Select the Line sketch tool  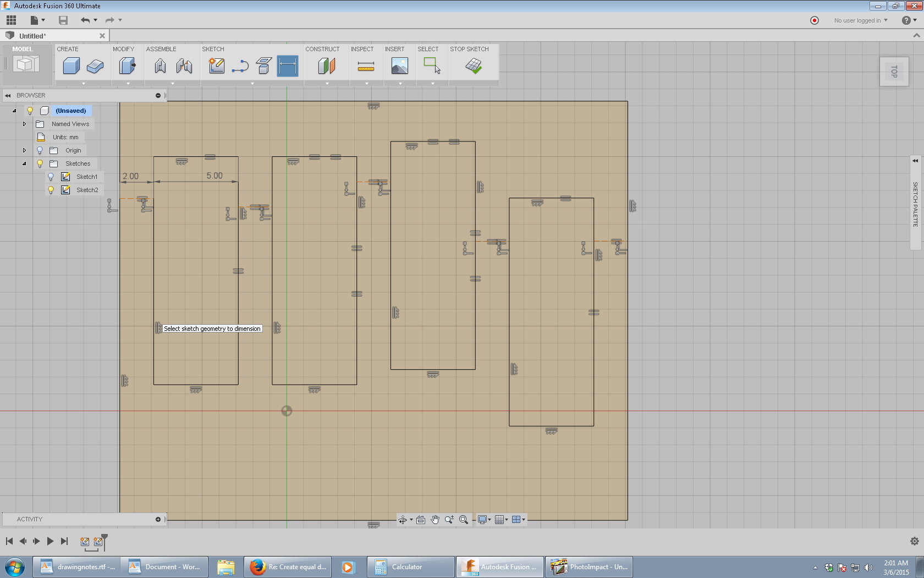[240, 67]
